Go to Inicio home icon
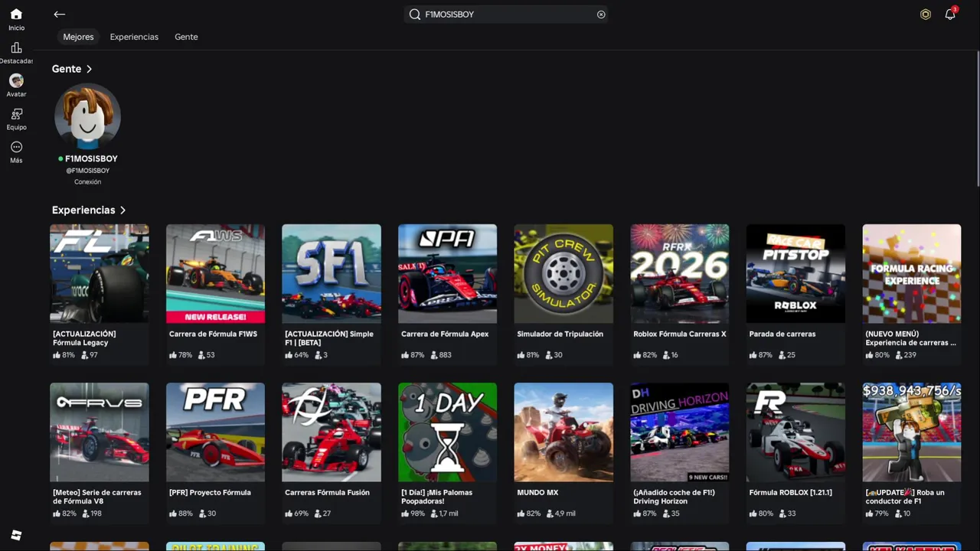Screen dimensions: 980x551 (x=16, y=15)
